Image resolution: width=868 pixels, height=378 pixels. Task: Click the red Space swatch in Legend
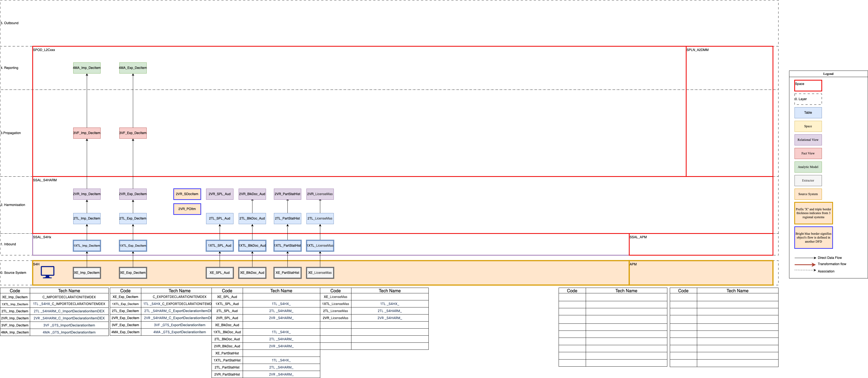[x=808, y=86]
